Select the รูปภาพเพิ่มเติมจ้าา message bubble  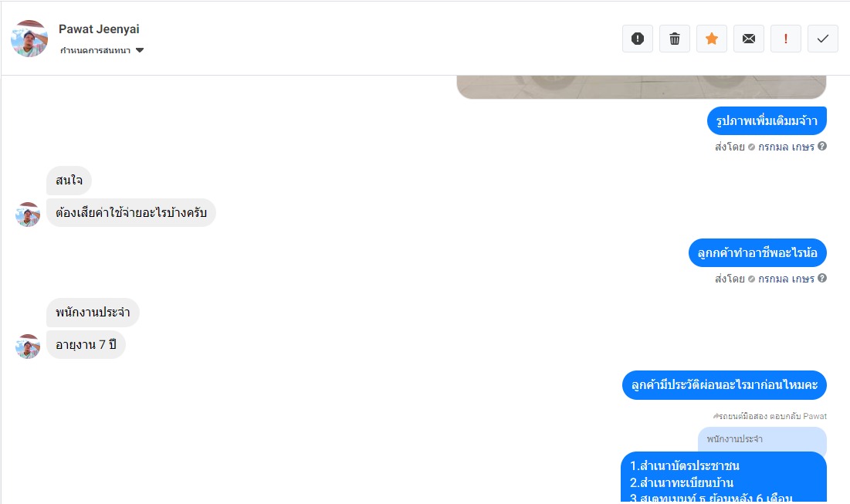pos(767,121)
